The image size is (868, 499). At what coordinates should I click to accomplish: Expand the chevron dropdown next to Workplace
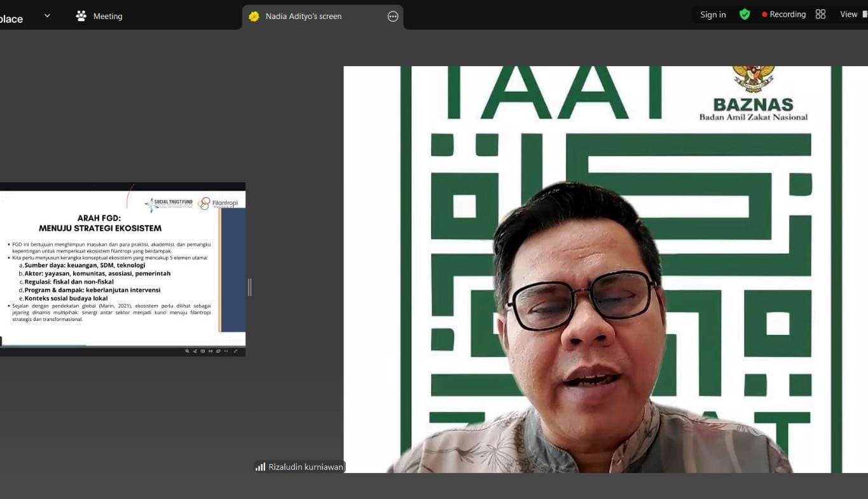pos(47,16)
